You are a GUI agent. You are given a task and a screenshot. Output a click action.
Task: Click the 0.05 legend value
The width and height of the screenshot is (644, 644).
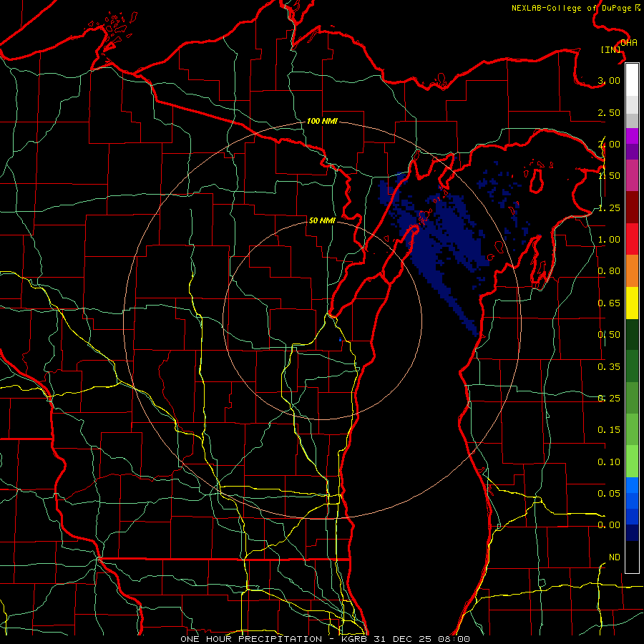pyautogui.click(x=609, y=493)
